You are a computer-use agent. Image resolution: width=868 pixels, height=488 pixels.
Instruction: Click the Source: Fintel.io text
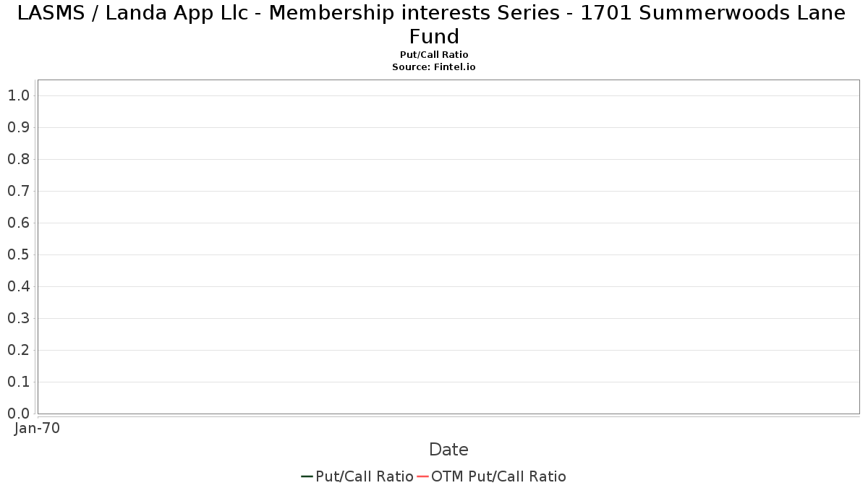[x=434, y=67]
